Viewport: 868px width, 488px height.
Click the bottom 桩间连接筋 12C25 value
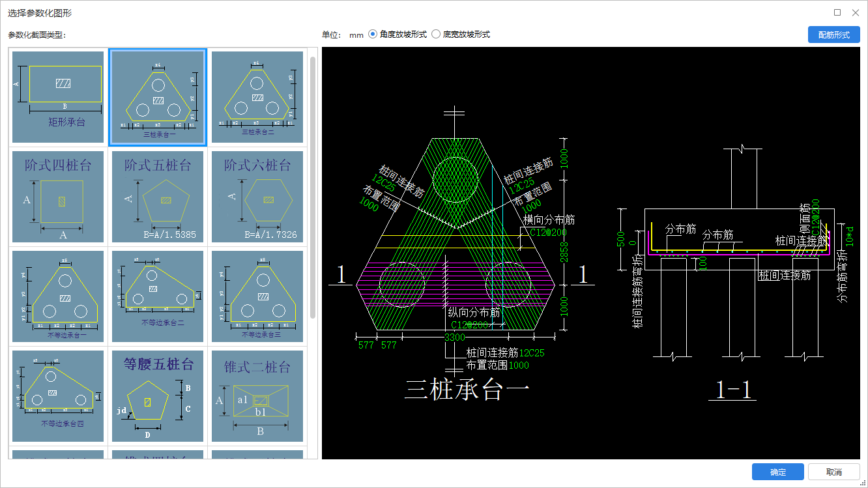tap(532, 353)
